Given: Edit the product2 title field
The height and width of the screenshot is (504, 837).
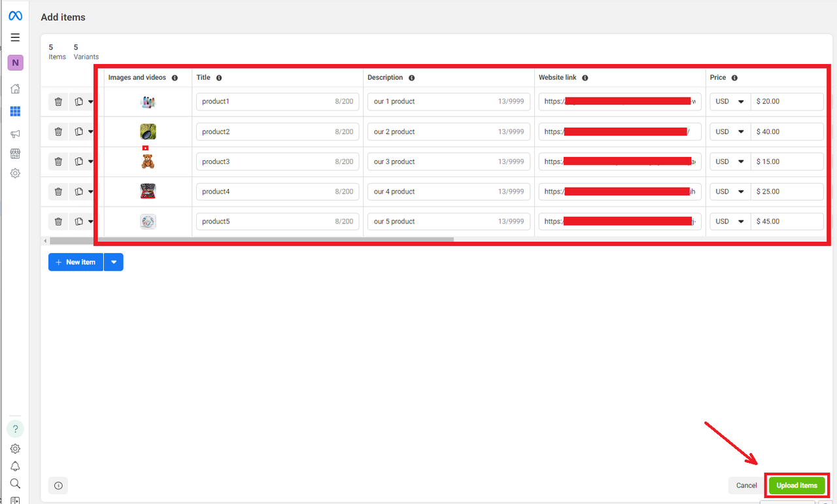Looking at the screenshot, I should pyautogui.click(x=278, y=131).
